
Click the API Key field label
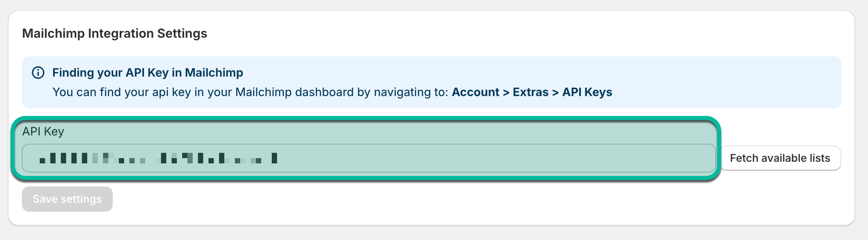(x=43, y=131)
